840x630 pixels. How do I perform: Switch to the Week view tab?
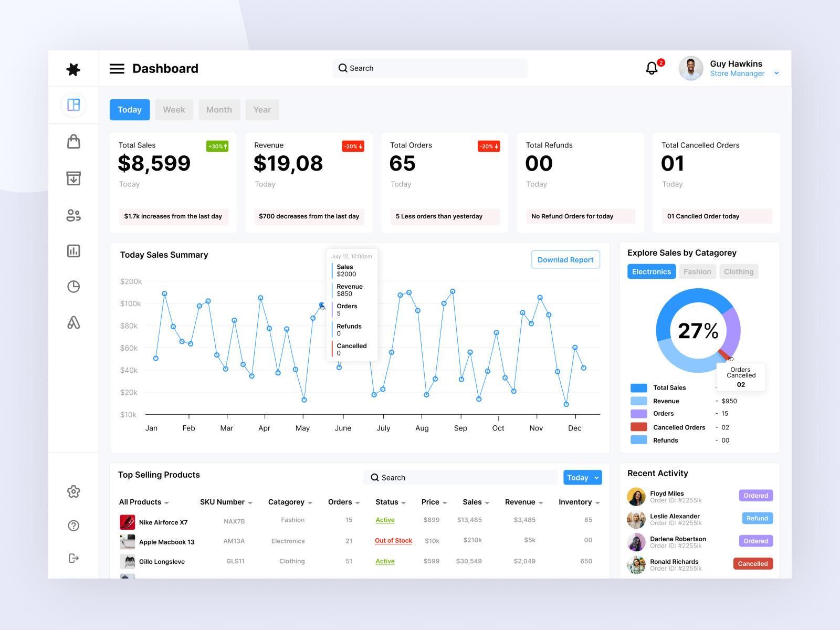click(x=174, y=110)
